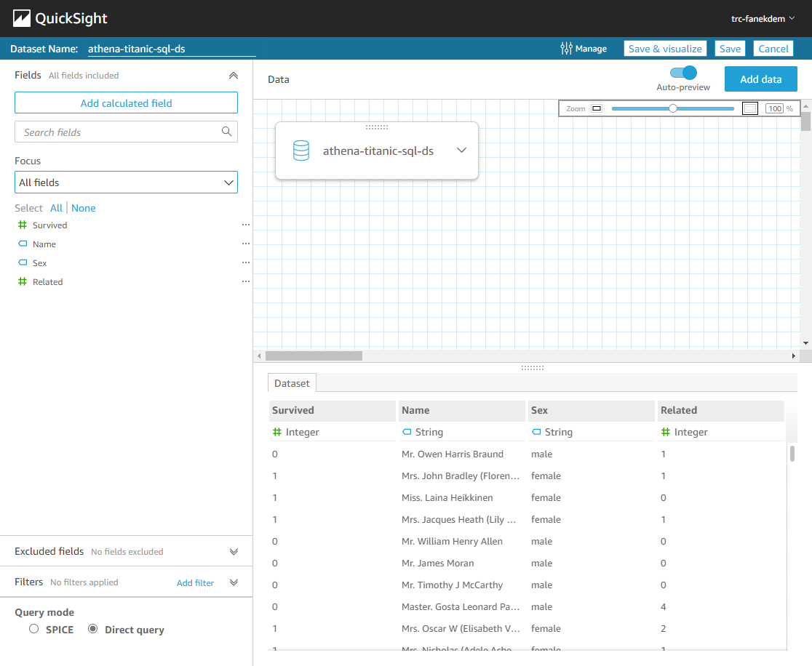The image size is (812, 666).
Task: Click the preview pane resize grip
Action: point(533,368)
